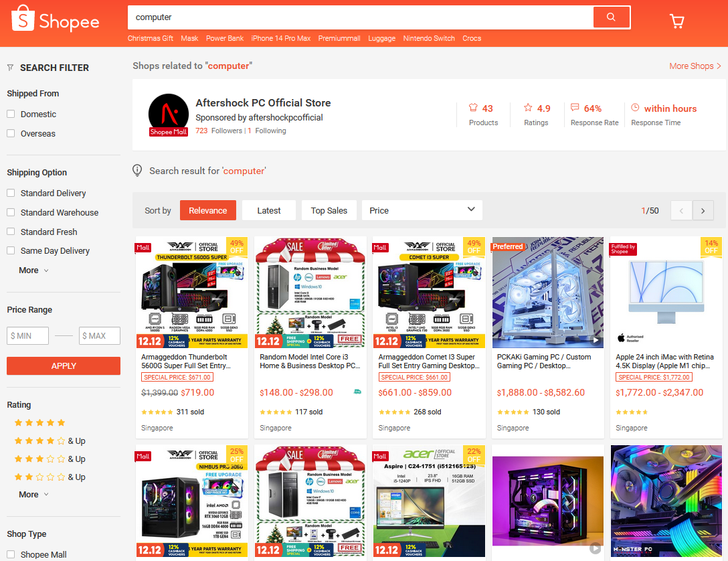
Task: Filter by four stars & Up
Action: point(50,440)
